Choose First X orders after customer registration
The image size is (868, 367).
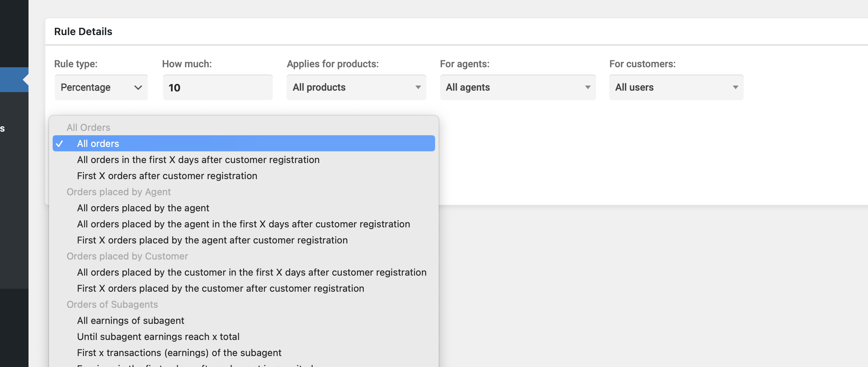pos(244,176)
